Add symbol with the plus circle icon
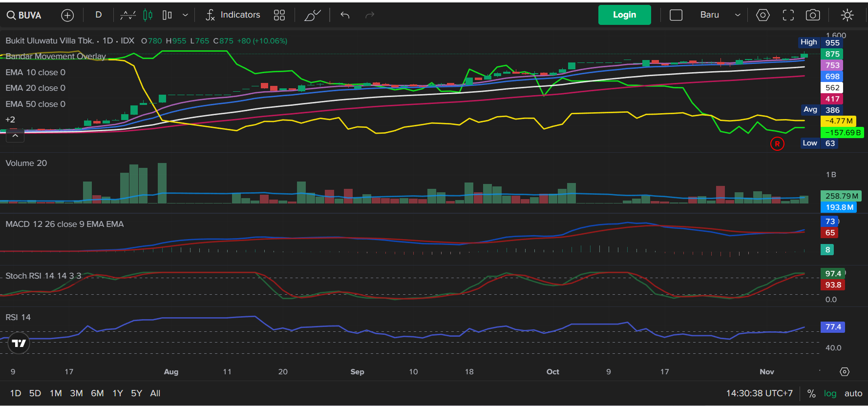 (67, 16)
